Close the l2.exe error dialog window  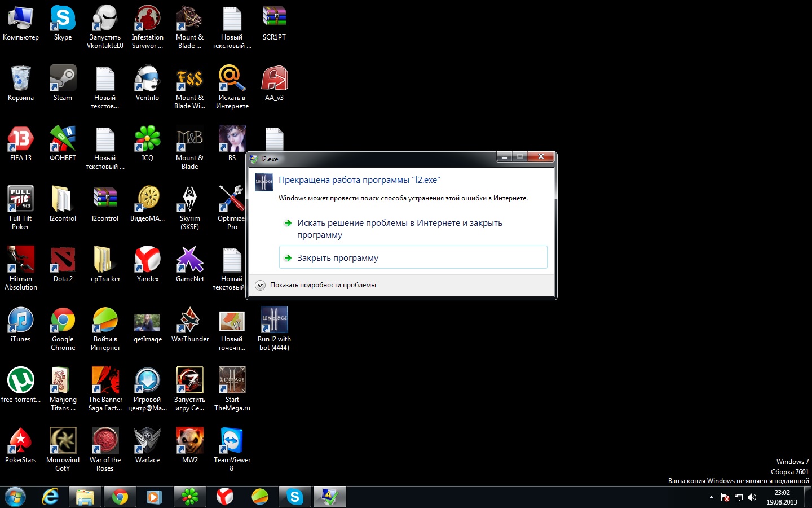[x=541, y=157]
